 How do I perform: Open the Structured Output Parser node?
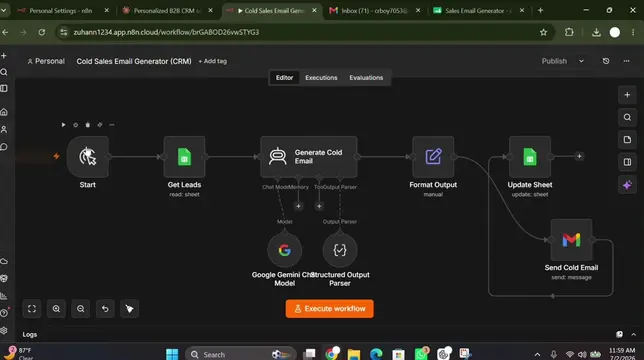[340, 250]
